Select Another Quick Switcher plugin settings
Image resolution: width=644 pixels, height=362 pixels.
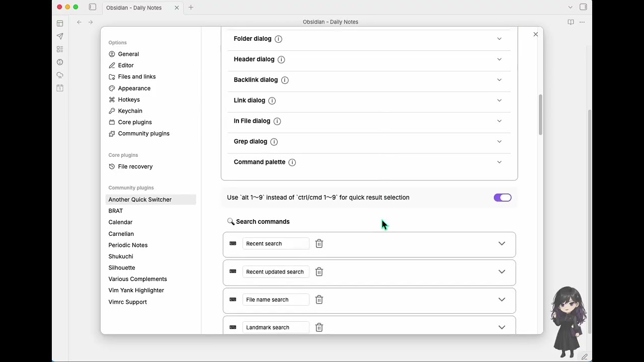(x=150, y=200)
